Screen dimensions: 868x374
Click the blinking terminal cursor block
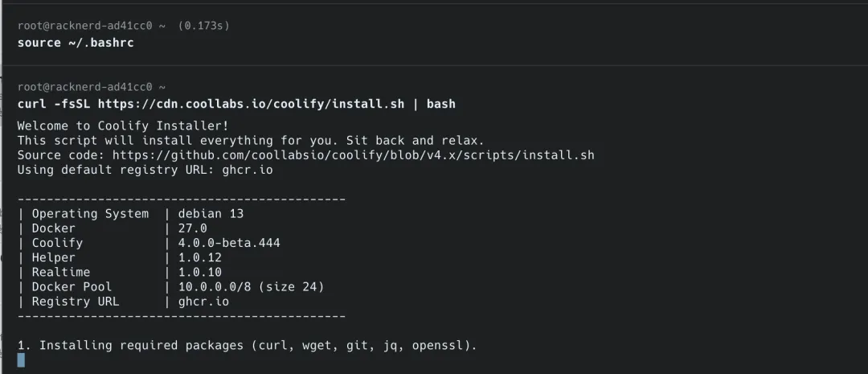21,360
